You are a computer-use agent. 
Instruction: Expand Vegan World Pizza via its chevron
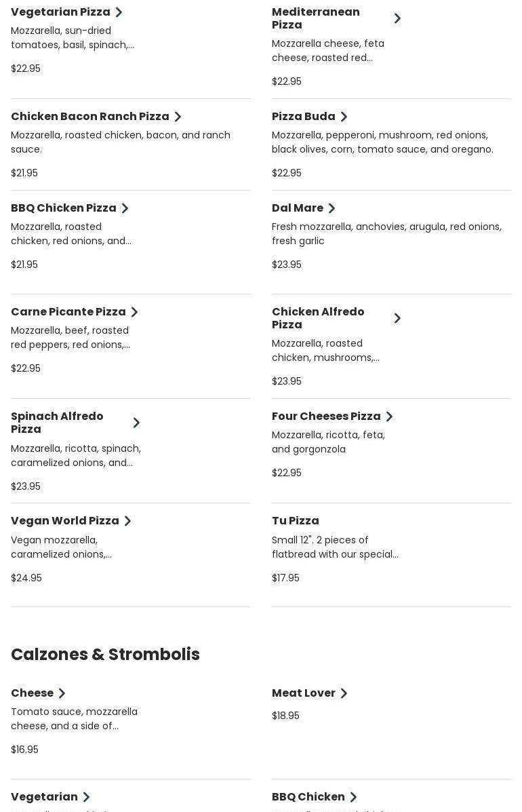pyautogui.click(x=127, y=521)
